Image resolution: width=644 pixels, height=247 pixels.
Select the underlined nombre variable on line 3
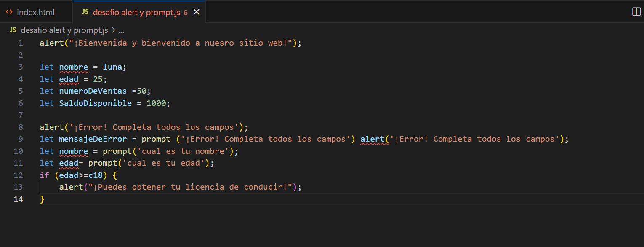tap(74, 67)
